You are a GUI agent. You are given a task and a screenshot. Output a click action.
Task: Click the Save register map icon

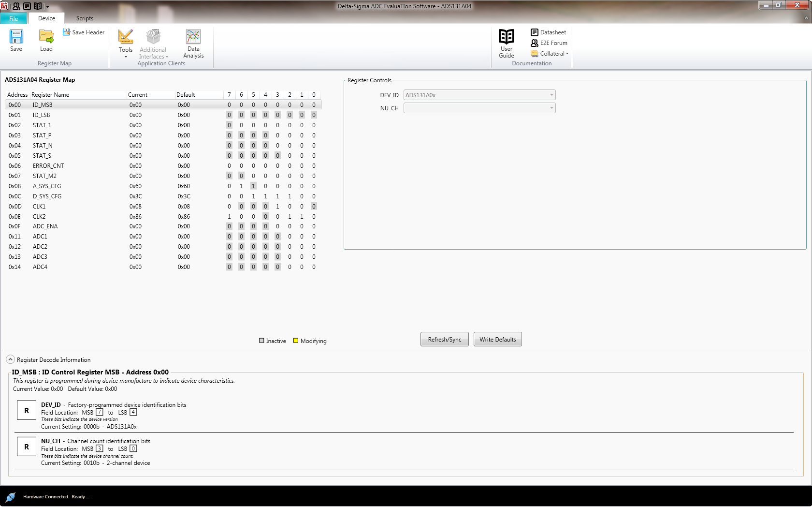[x=16, y=37]
